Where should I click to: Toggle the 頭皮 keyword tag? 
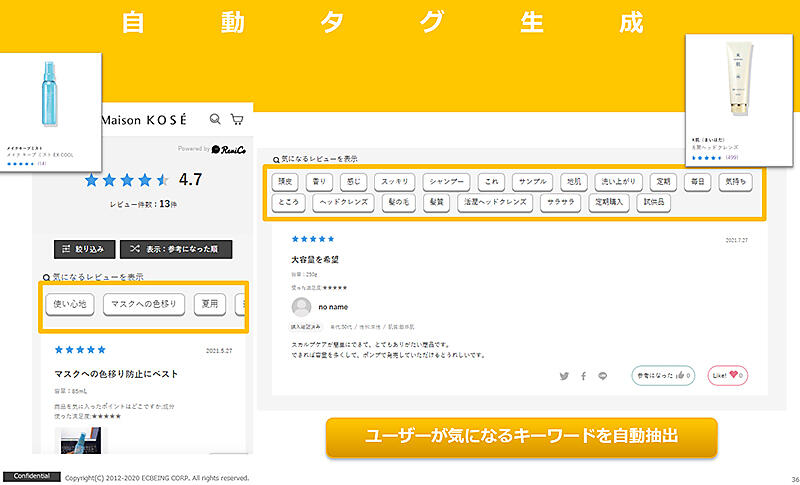tap(289, 182)
